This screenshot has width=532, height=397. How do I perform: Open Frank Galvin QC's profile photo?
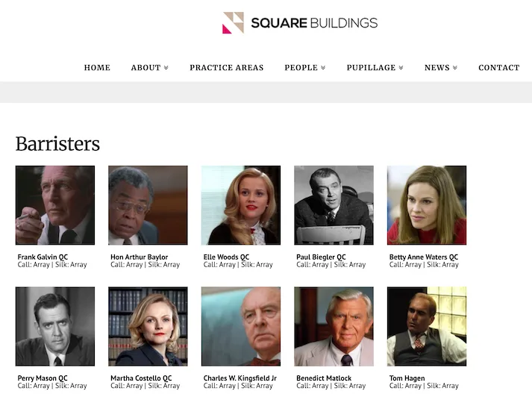click(55, 205)
